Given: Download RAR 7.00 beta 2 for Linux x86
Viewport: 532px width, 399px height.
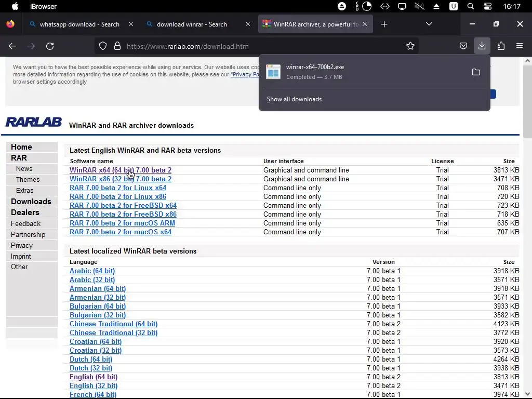Looking at the screenshot, I should pyautogui.click(x=118, y=196).
